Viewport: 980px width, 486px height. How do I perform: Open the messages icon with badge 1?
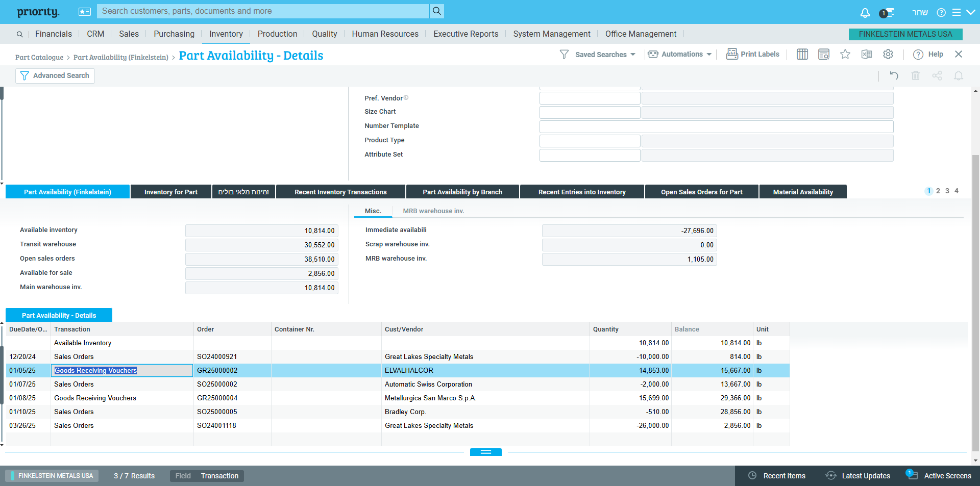tap(887, 13)
